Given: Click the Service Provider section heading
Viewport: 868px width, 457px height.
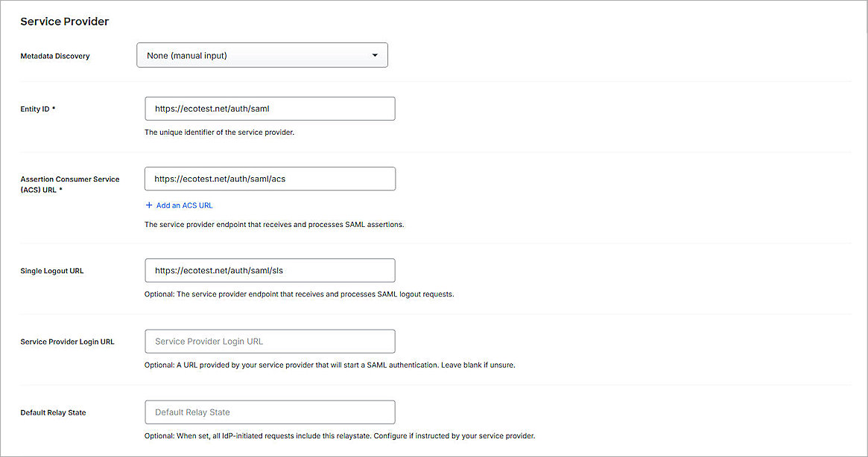Looking at the screenshot, I should (x=64, y=21).
